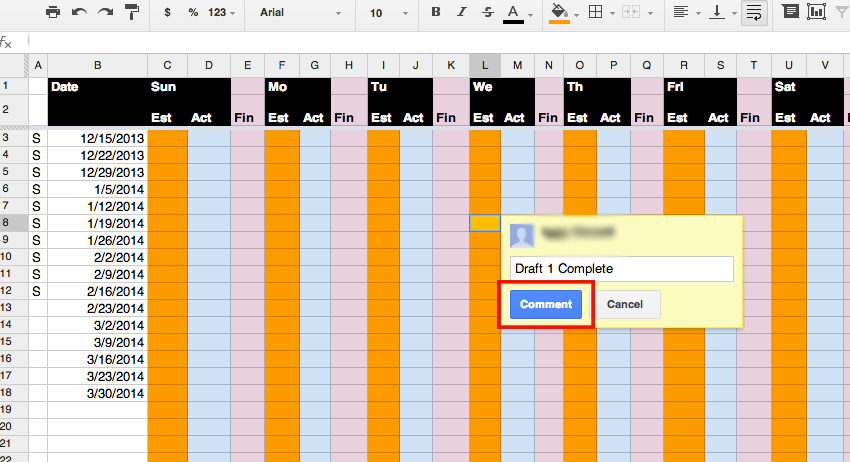Open Borders dropdown arrow
This screenshot has height=462, width=850.
pos(613,14)
